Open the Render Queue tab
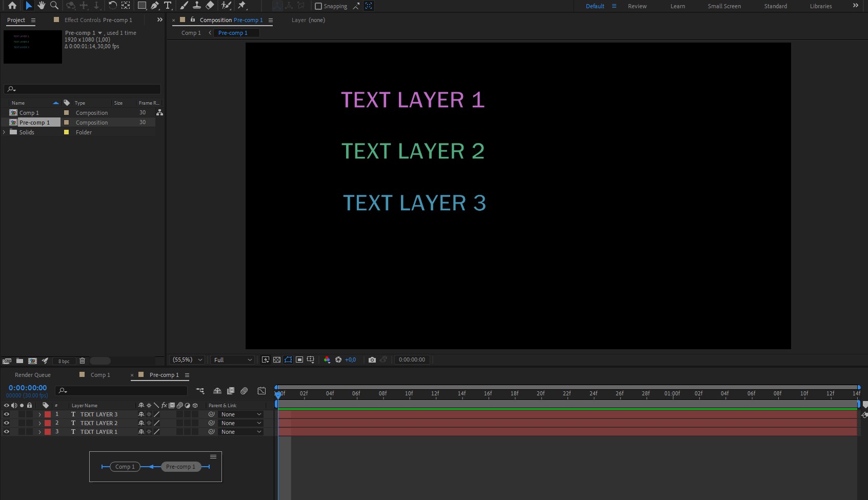This screenshot has width=868, height=500. coord(33,375)
